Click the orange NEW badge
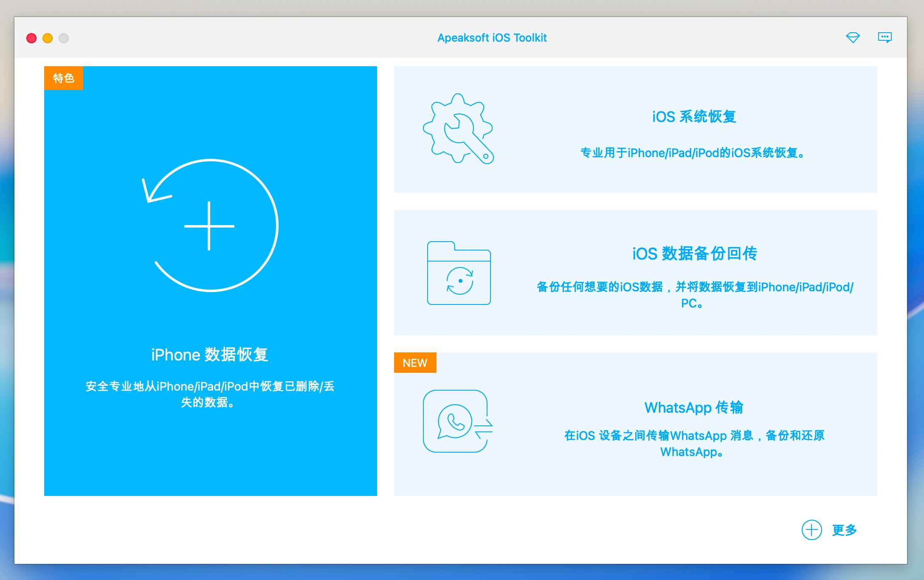The height and width of the screenshot is (580, 924). [415, 363]
